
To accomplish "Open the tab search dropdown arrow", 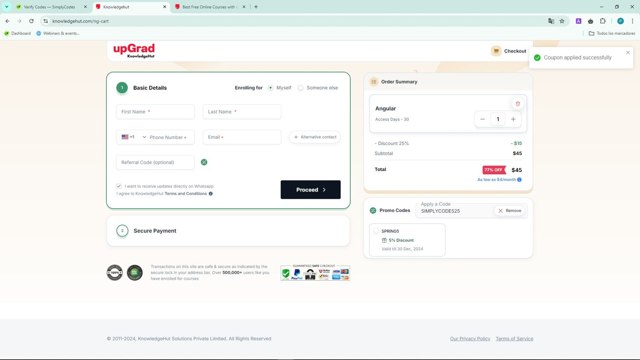I will tap(7, 7).
